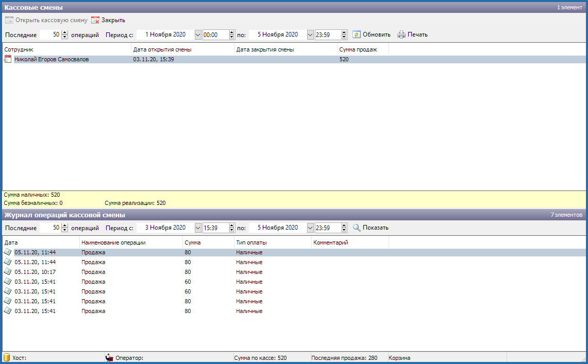588x364 pixels.
Task: Click the Host (Хост) database icon in status bar
Action: 7,358
